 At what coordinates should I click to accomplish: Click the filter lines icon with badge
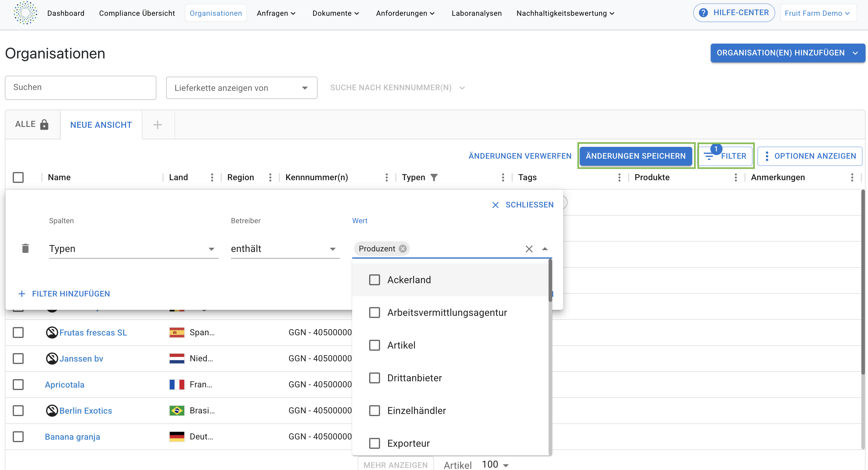[x=709, y=156]
